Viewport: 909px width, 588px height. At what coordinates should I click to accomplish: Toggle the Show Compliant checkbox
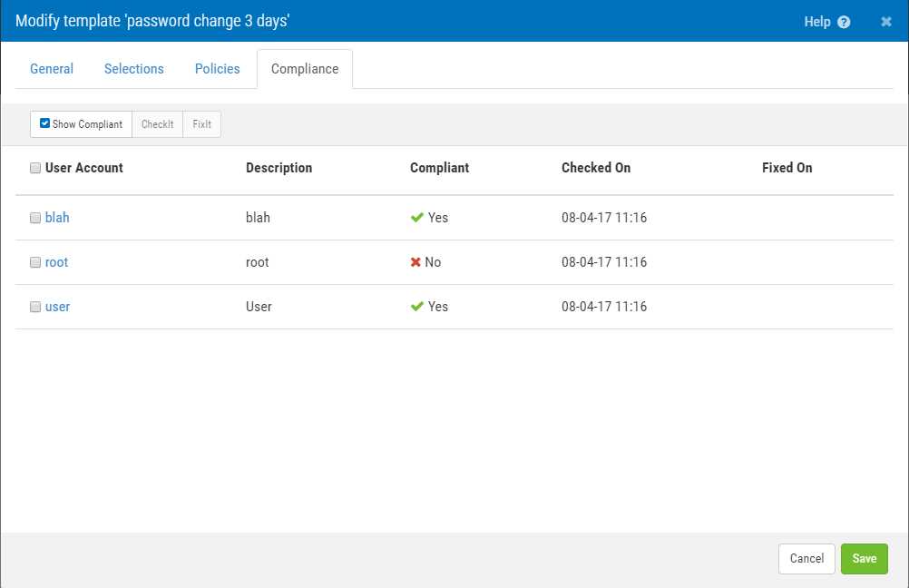[x=44, y=123]
